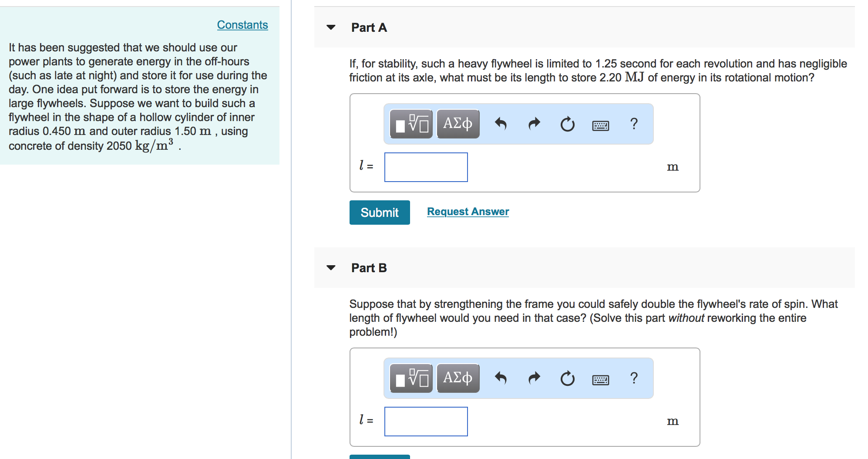868x459 pixels.
Task: Submit the Part A answer
Action: tap(379, 212)
